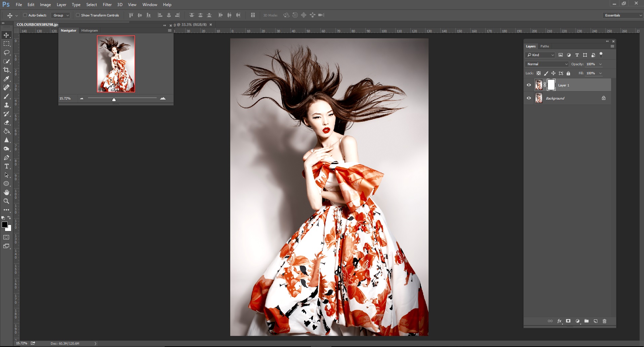Open the Filter menu

pyautogui.click(x=107, y=4)
